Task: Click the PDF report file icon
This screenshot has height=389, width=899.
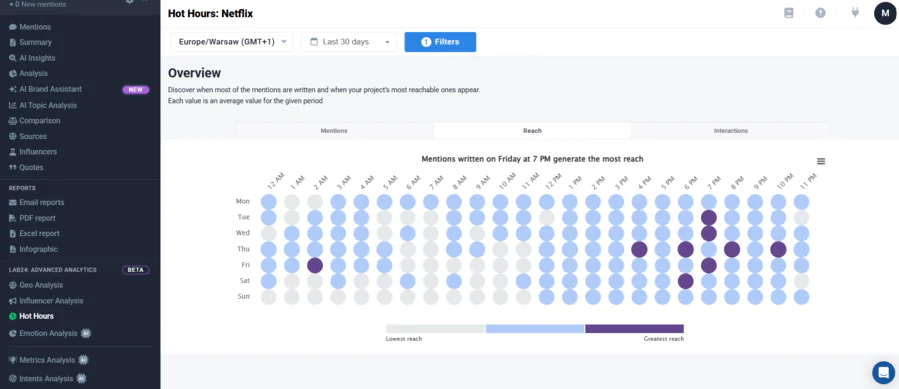Action: 13,218
